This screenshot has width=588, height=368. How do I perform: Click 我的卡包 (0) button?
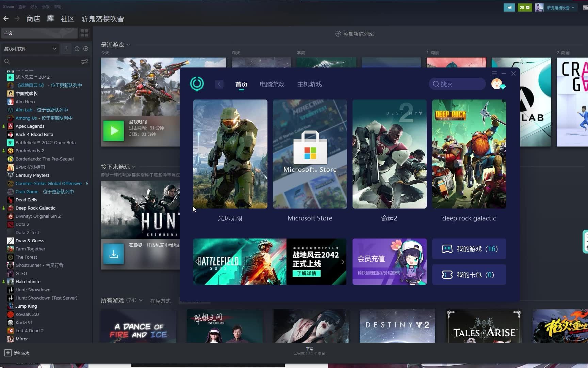point(469,275)
